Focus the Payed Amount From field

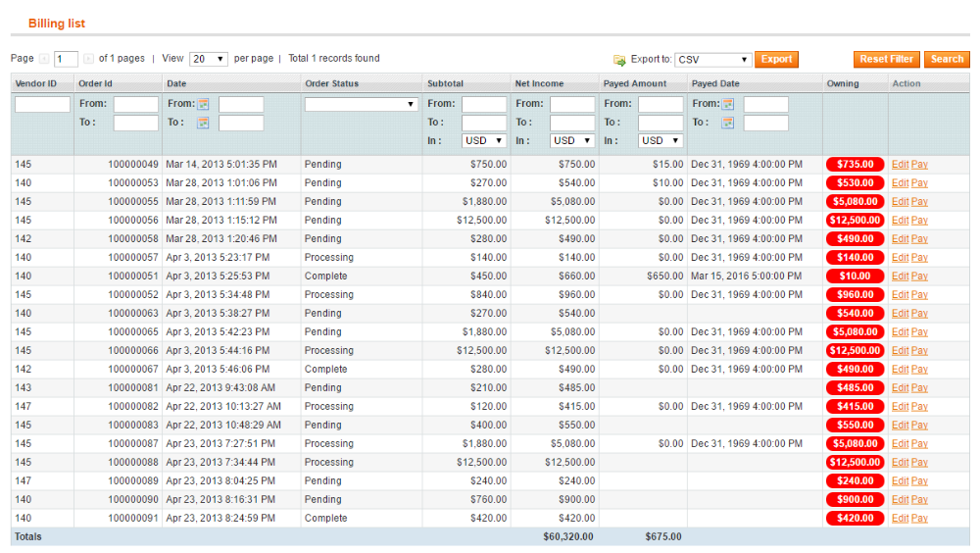point(660,105)
